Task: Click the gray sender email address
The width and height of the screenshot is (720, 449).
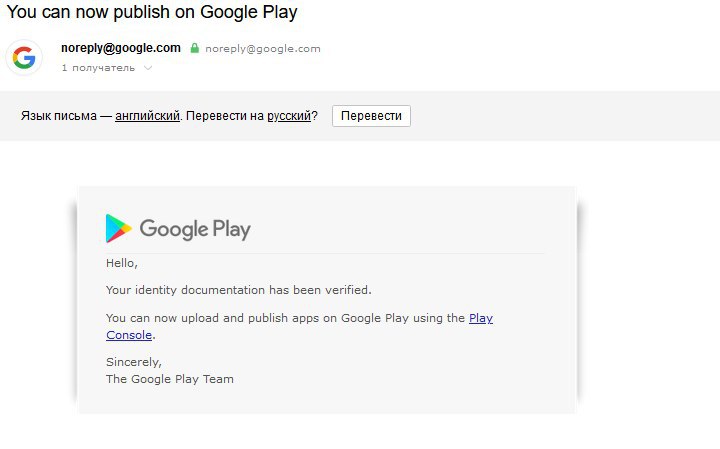Action: pyautogui.click(x=263, y=48)
